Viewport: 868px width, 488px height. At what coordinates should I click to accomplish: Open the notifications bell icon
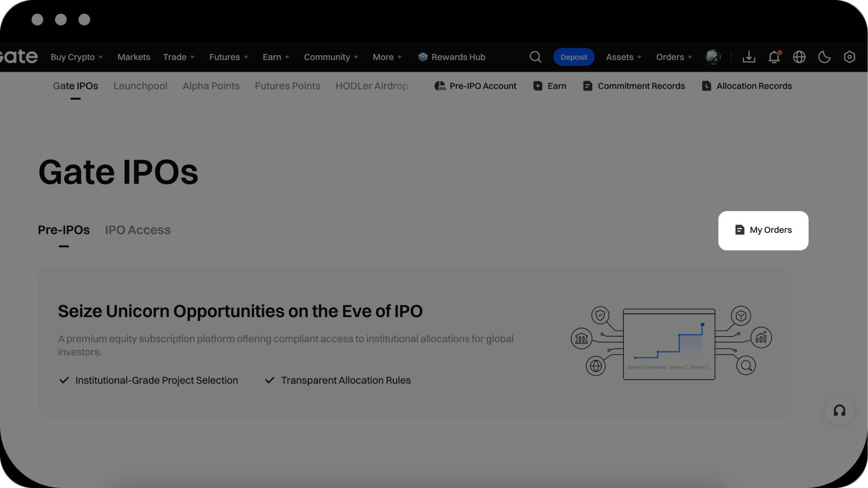(x=774, y=57)
